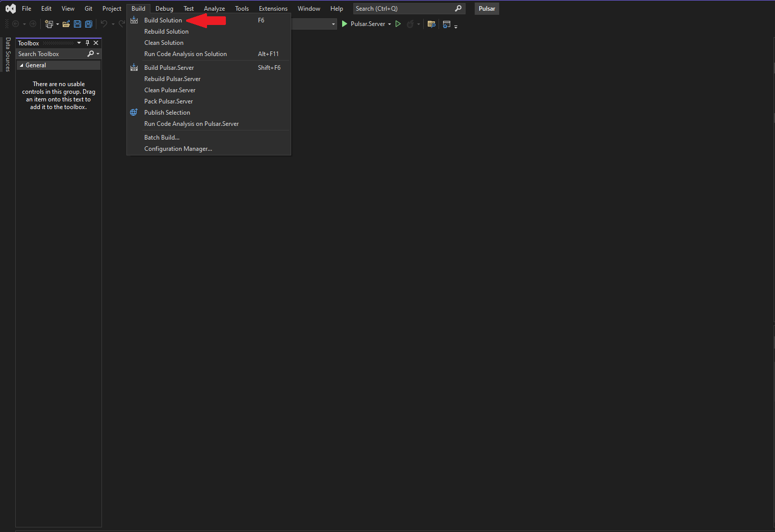
Task: Open Search Toolbox options dropdown arrow
Action: click(x=98, y=54)
